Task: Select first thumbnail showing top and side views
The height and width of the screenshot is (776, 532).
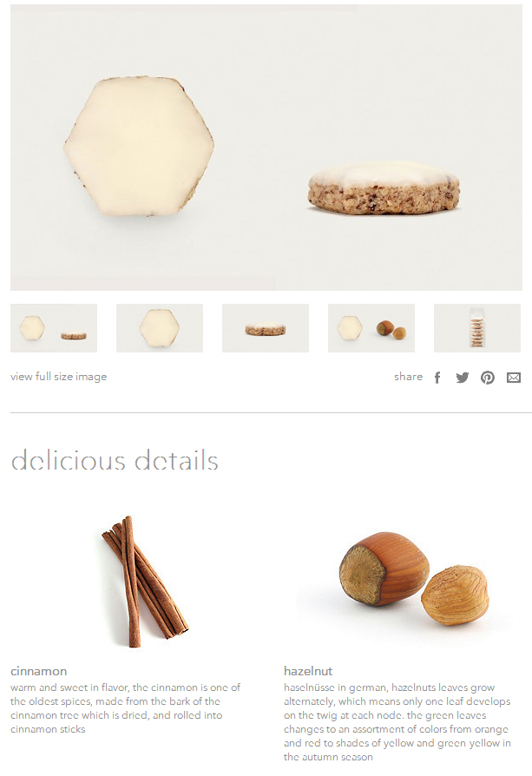Action: tap(54, 328)
